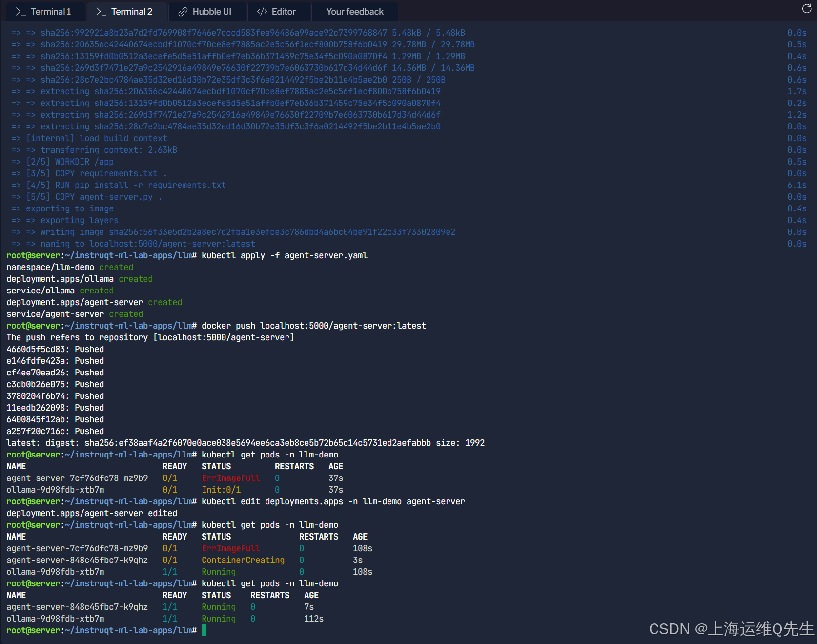Click the refresh icon at top right
Screen dimensions: 817x644
tap(807, 9)
